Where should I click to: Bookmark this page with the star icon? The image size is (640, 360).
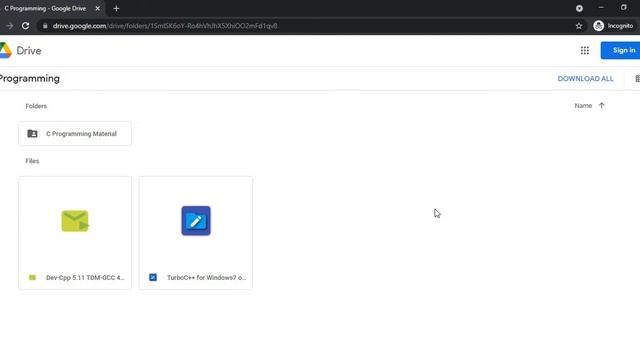point(579,26)
